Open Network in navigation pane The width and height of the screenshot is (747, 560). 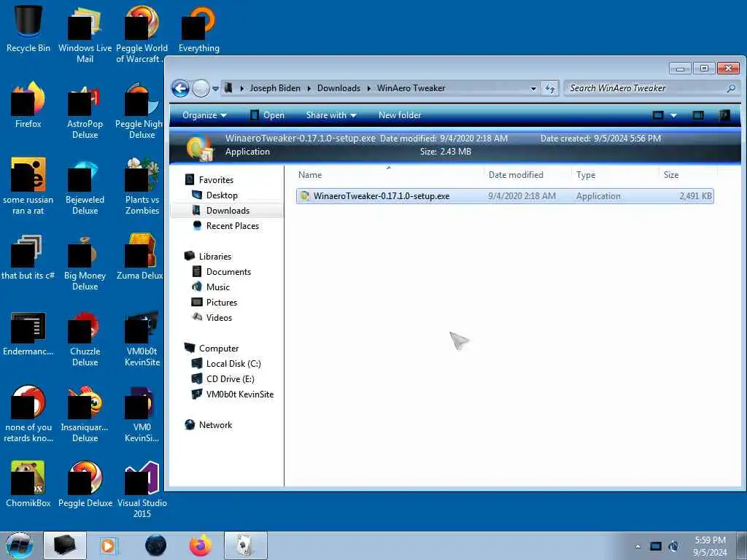point(215,425)
